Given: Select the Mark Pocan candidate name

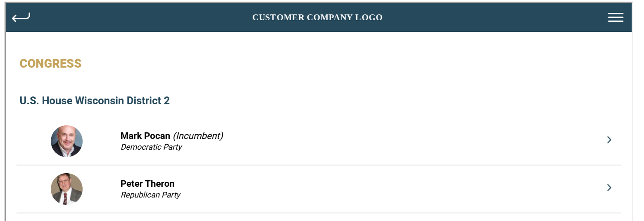Looking at the screenshot, I should [145, 136].
